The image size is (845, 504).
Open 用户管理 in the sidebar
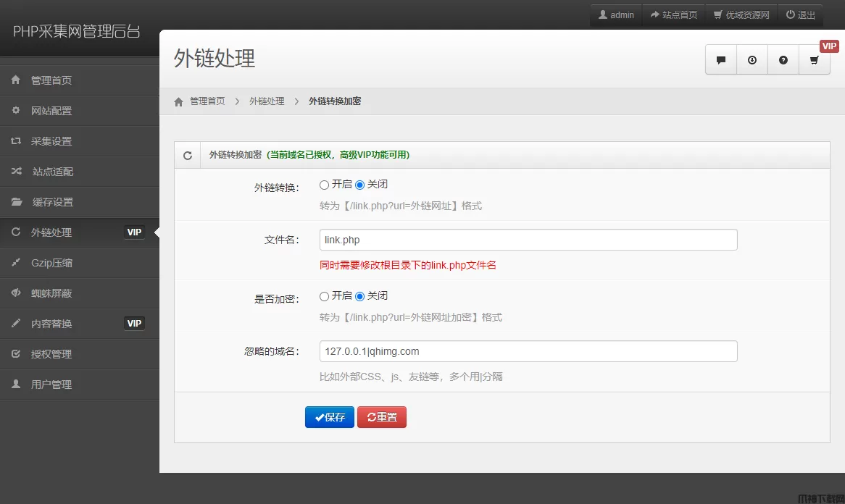coord(51,385)
